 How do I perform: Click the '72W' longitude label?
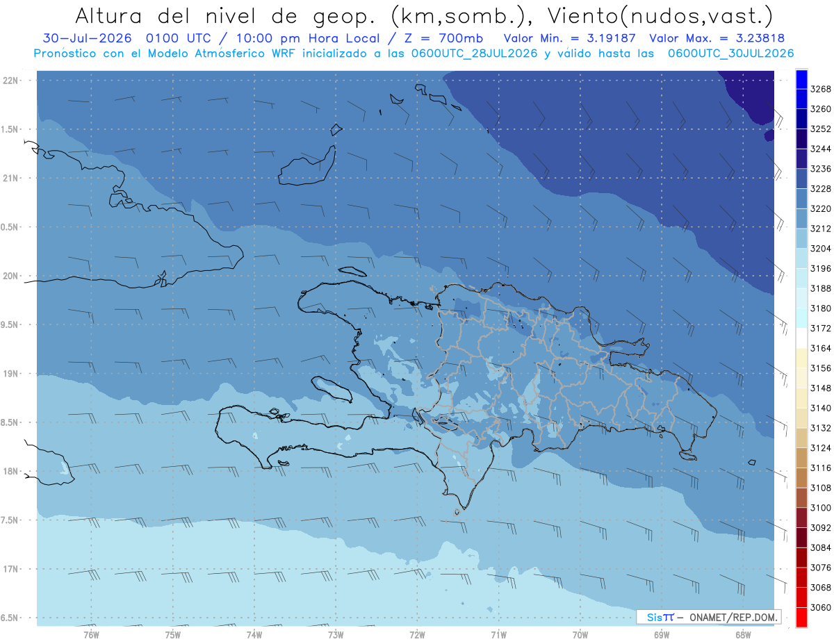417,634
